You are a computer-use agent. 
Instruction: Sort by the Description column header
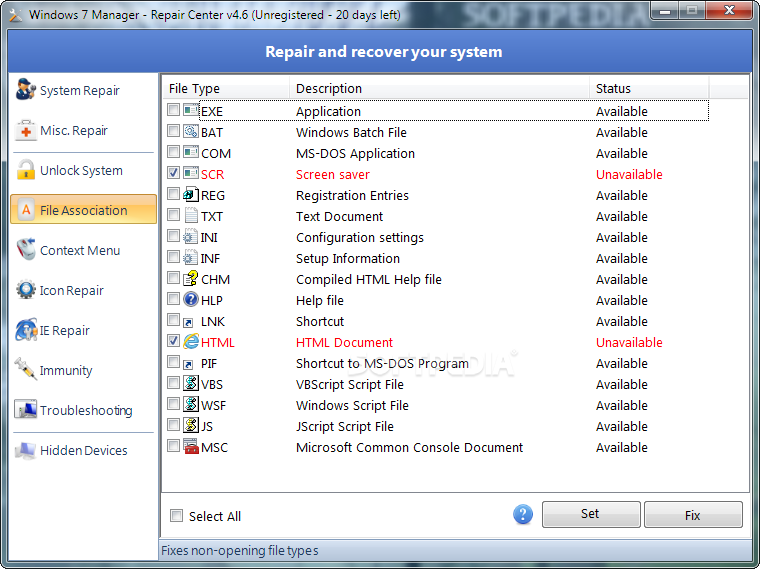click(440, 88)
